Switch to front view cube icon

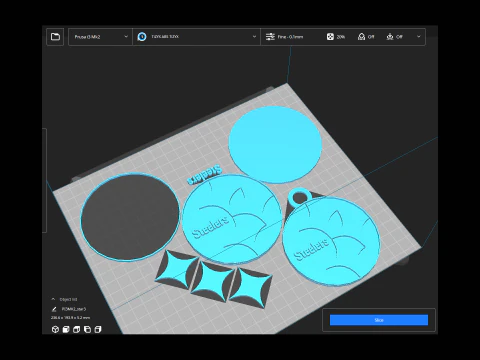66,329
